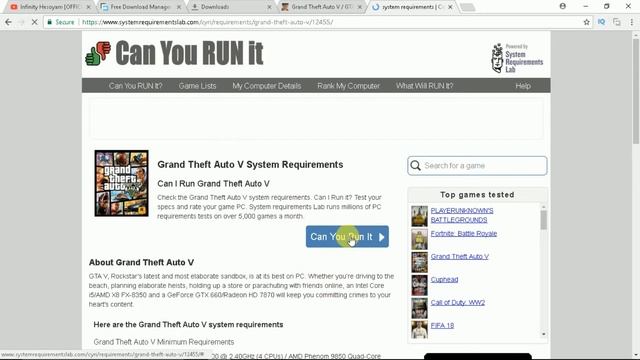The width and height of the screenshot is (640, 360).
Task: Open the Fortnite: Battle Royale link
Action: point(464,233)
